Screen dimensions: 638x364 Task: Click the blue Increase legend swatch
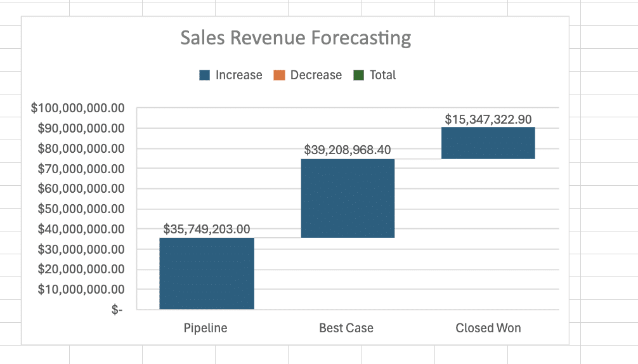(x=205, y=75)
